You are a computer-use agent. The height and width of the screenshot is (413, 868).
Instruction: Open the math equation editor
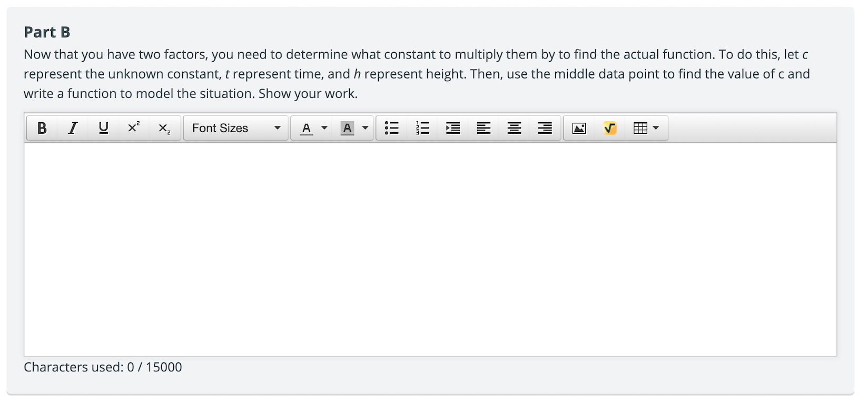point(610,128)
